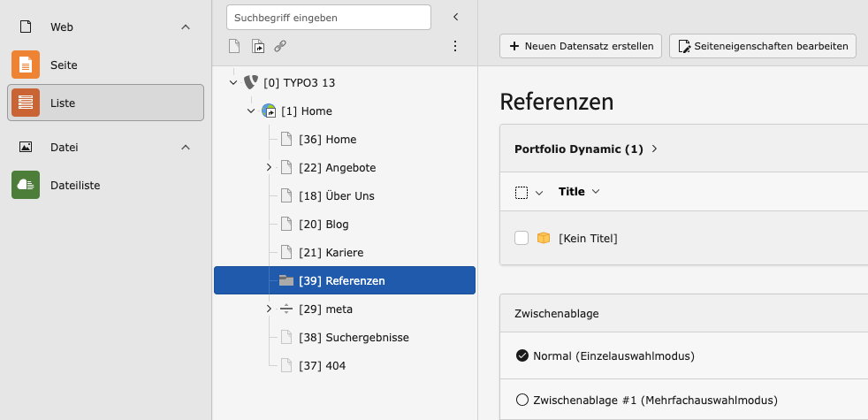The height and width of the screenshot is (420, 868).
Task: Expand the Angebote page tree node
Action: click(269, 167)
